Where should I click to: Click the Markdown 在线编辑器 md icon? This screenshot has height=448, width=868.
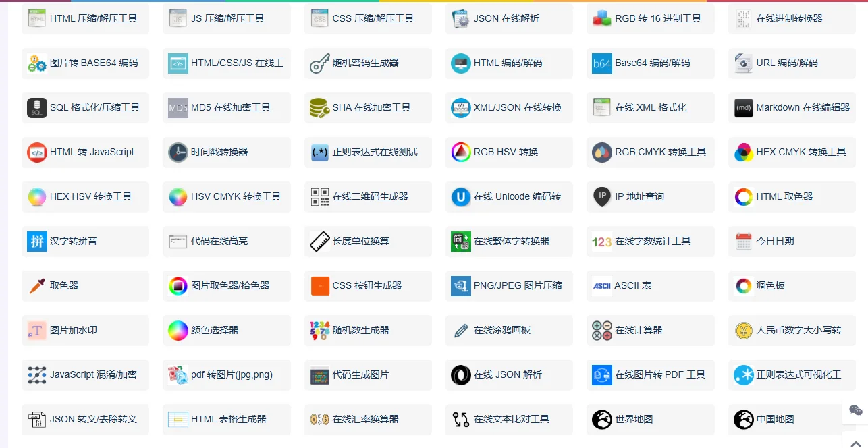click(x=742, y=107)
